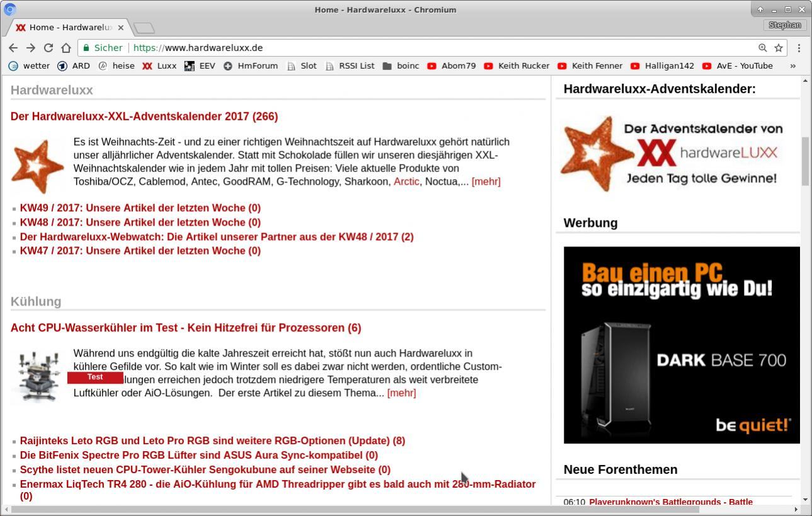Open the browser home page icon

coord(66,48)
